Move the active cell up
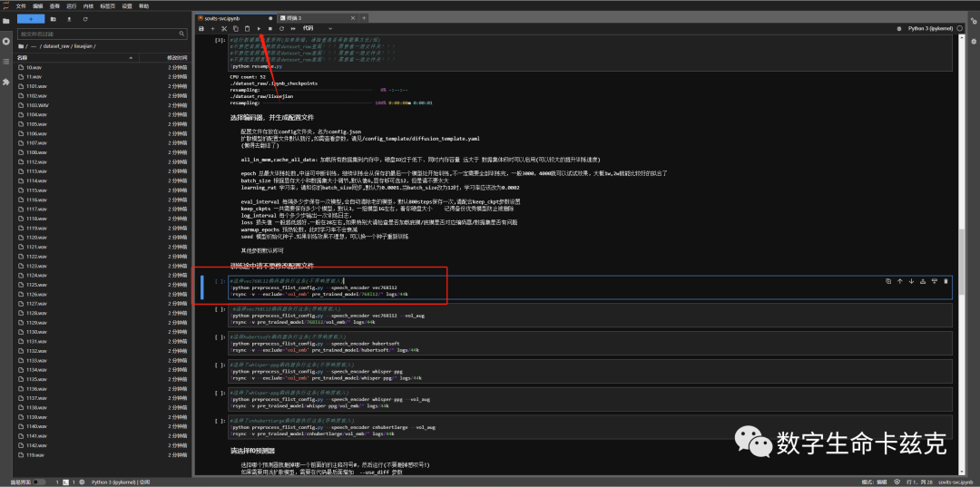This screenshot has width=980, height=487. click(x=900, y=281)
